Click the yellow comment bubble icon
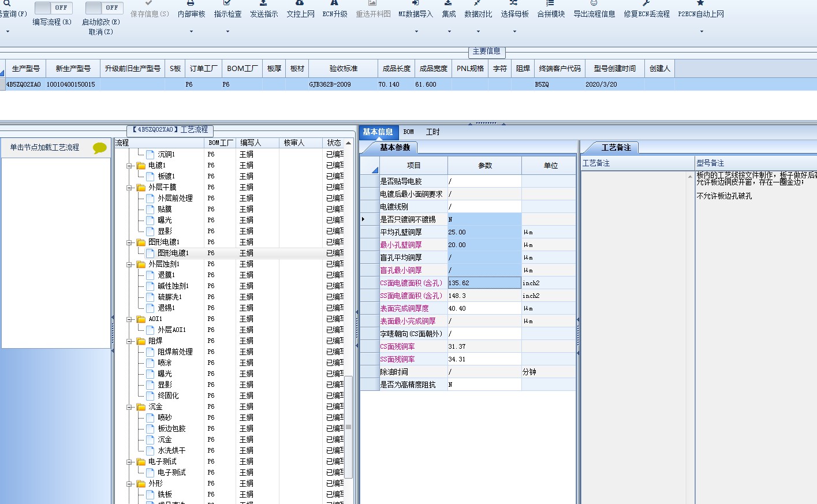 100,148
